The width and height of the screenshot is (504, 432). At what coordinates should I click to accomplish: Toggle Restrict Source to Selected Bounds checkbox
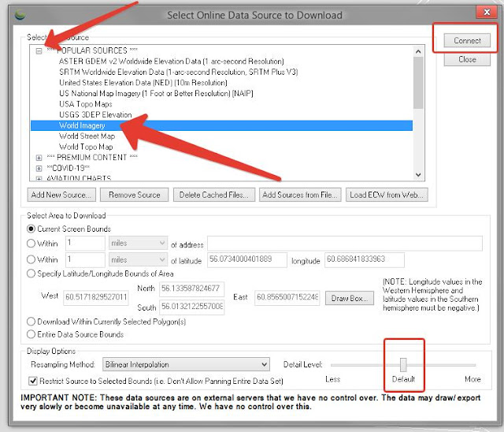tap(33, 382)
